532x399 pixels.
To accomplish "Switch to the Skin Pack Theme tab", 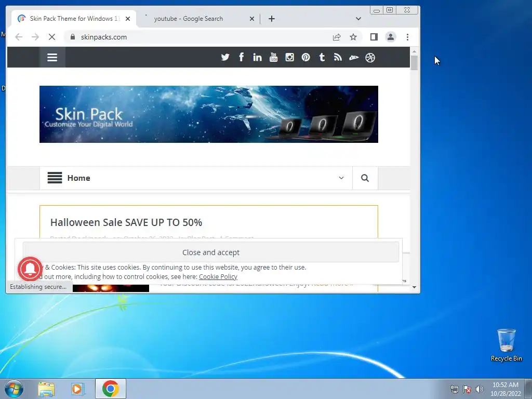I will click(x=74, y=19).
